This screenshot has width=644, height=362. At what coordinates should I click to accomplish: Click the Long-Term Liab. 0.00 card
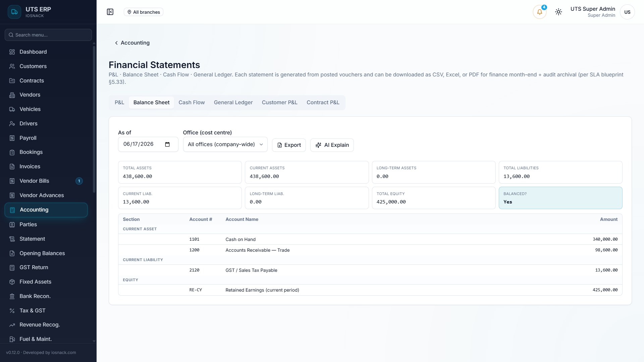307,198
